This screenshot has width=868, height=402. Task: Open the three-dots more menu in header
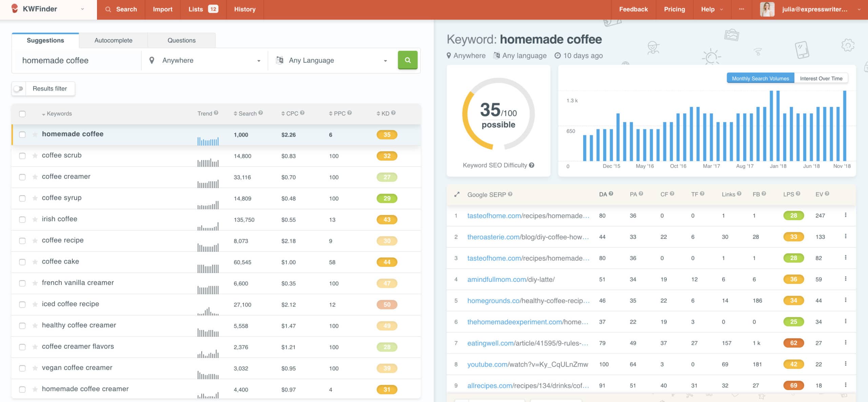[x=742, y=9]
